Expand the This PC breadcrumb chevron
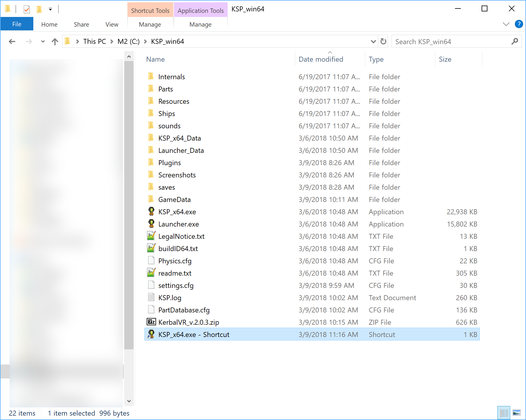 [112, 42]
